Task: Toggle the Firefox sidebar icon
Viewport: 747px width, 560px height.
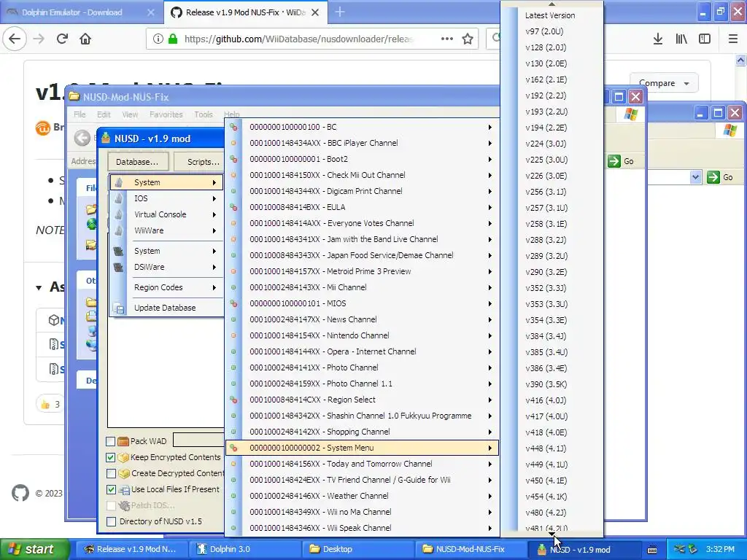Action: coord(705,39)
